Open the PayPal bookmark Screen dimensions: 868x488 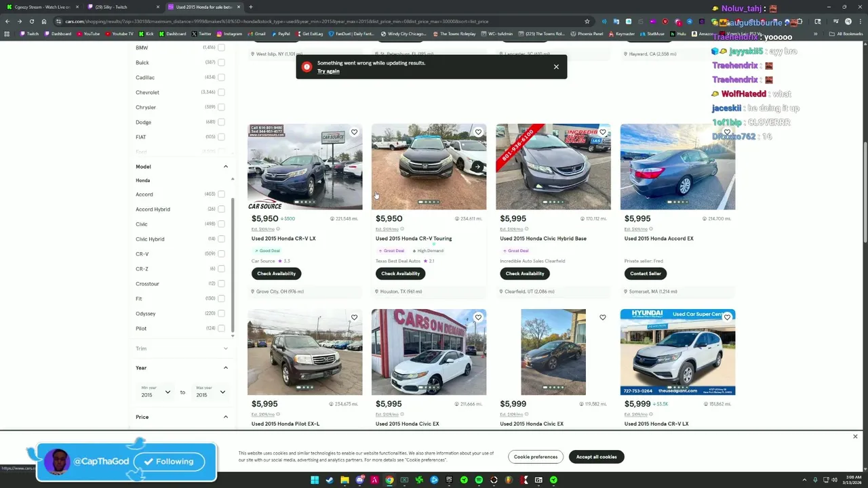pyautogui.click(x=280, y=34)
